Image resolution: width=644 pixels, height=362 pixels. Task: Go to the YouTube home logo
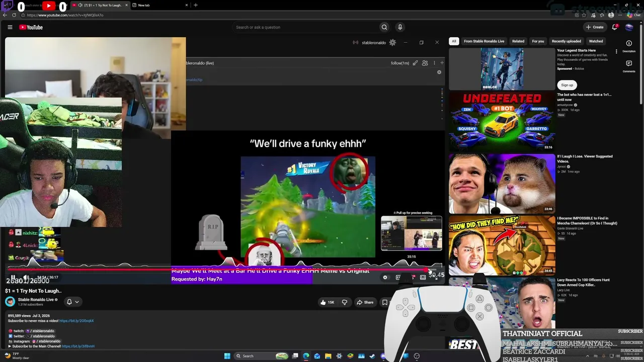pos(31,27)
